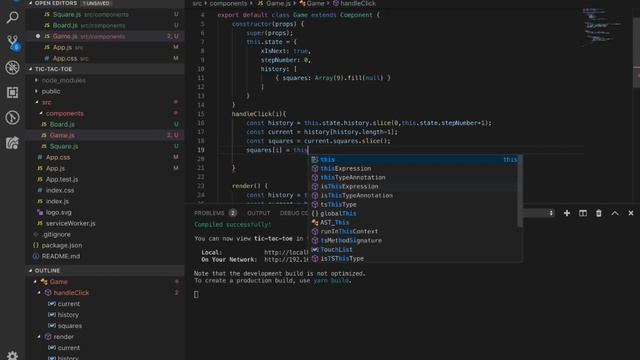The height and width of the screenshot is (360, 640).
Task: Open logo.svg in the explorer
Action: click(x=105, y=212)
